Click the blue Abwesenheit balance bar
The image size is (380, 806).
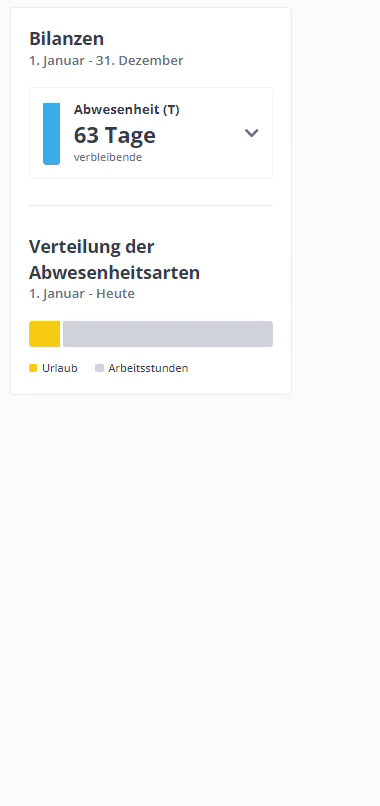click(51, 134)
